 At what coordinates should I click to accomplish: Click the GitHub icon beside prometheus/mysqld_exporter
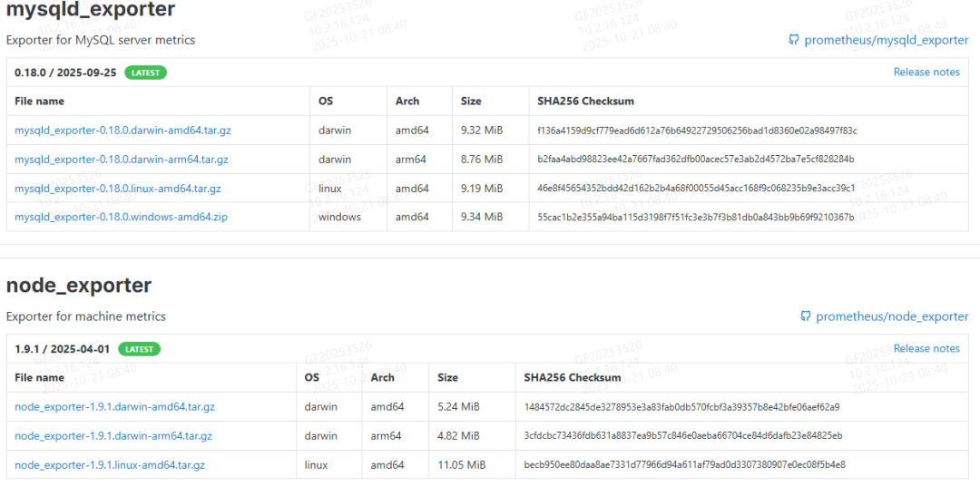(794, 41)
